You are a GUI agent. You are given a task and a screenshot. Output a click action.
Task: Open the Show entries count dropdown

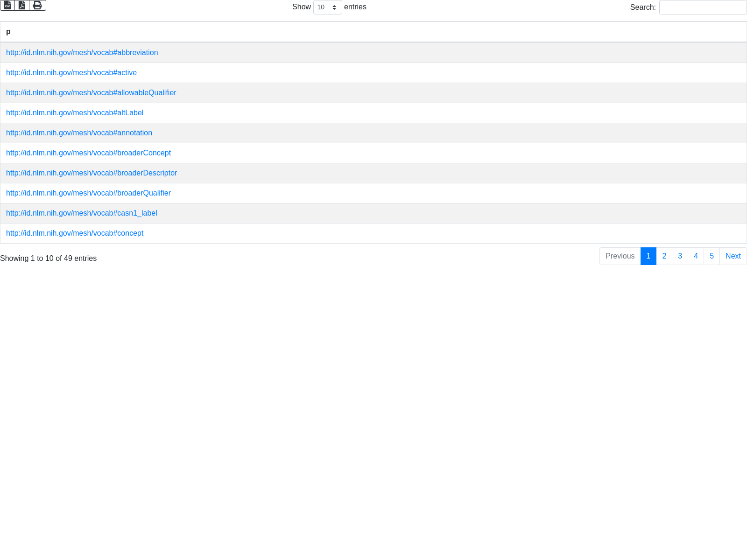pos(327,7)
